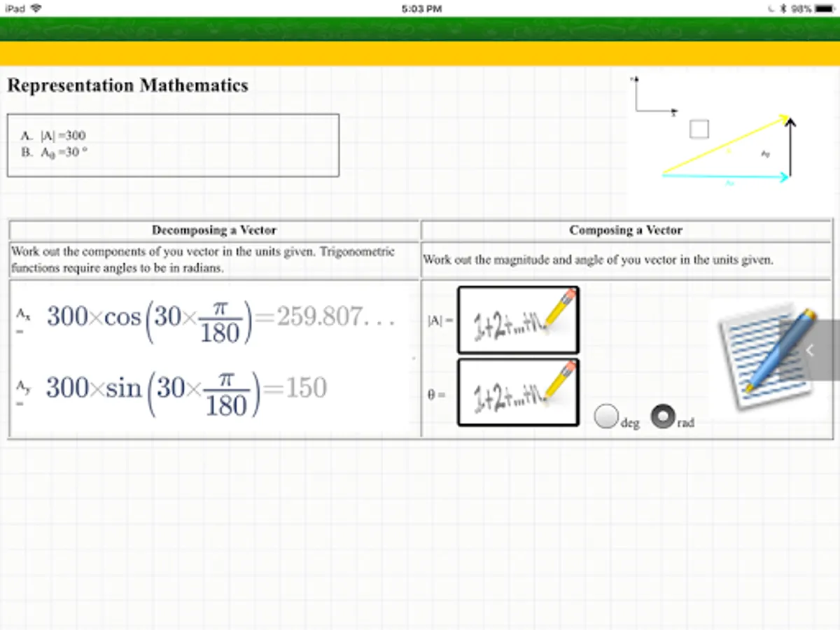840x630 pixels.
Task: Tap the |A| handwriting input box
Action: tap(518, 320)
